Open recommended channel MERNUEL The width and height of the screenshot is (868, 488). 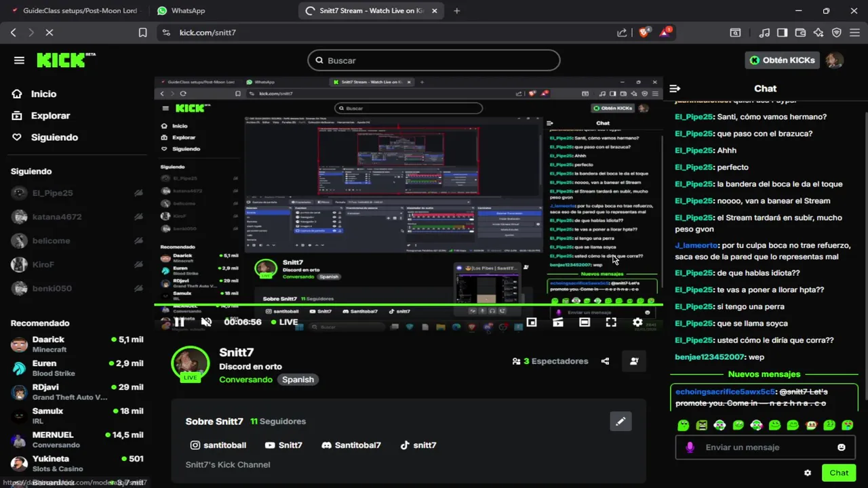coord(76,439)
